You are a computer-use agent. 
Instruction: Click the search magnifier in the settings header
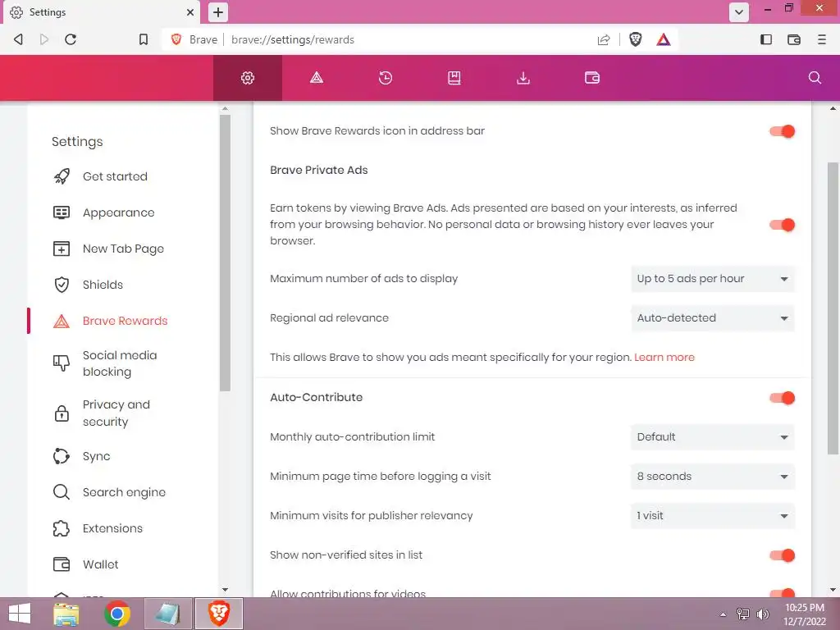point(815,78)
